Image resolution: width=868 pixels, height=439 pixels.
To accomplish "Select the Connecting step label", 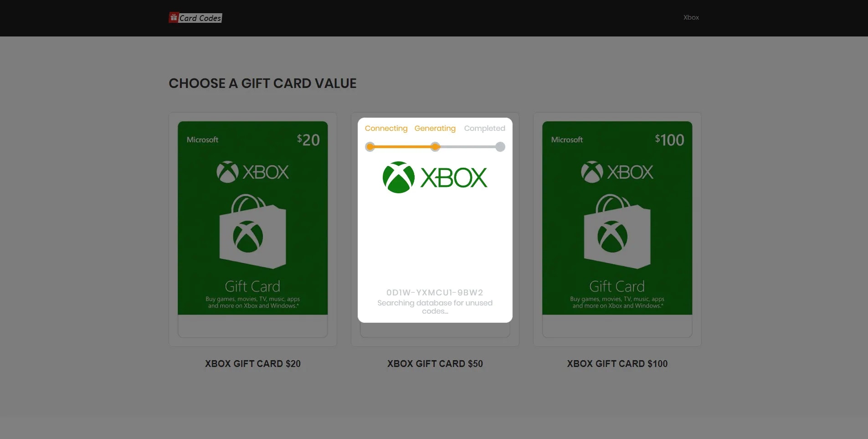I will (386, 129).
